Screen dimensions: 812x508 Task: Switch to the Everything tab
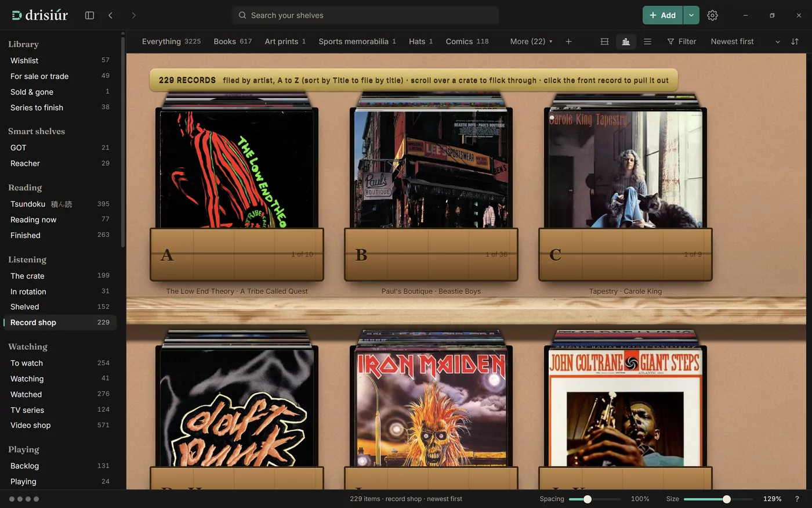(171, 41)
